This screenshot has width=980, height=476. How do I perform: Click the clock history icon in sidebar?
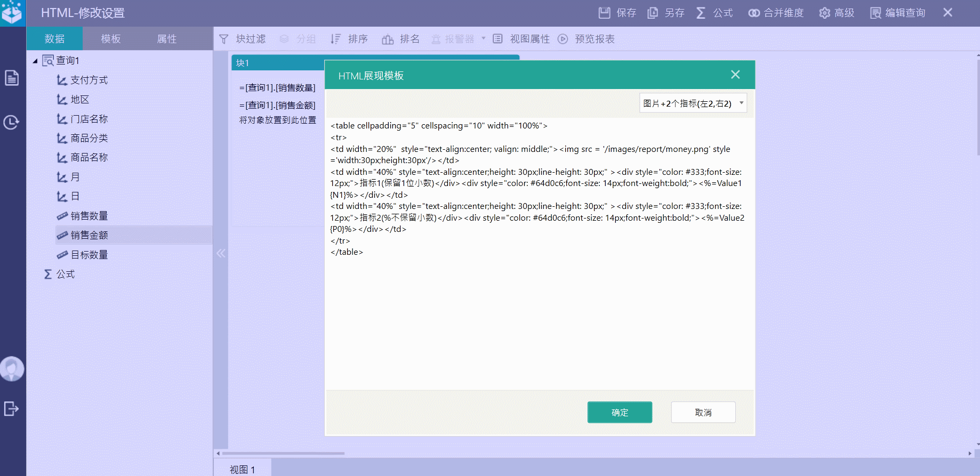click(x=11, y=123)
